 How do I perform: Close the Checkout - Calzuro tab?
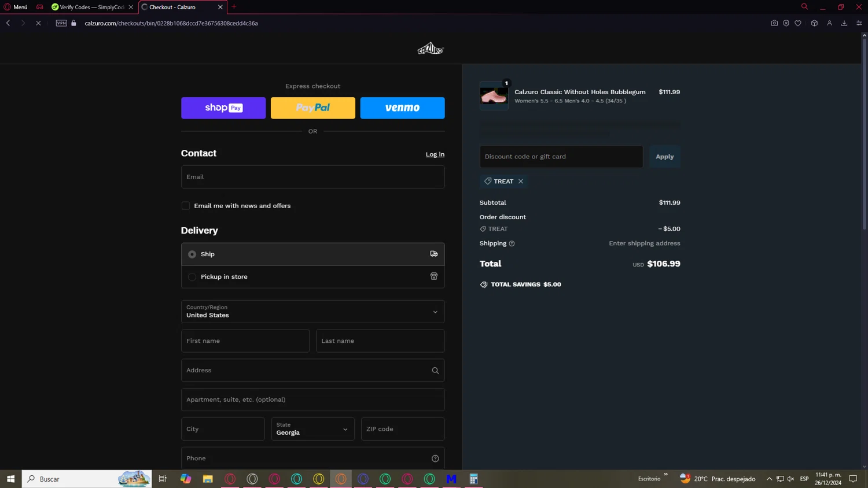click(x=220, y=7)
